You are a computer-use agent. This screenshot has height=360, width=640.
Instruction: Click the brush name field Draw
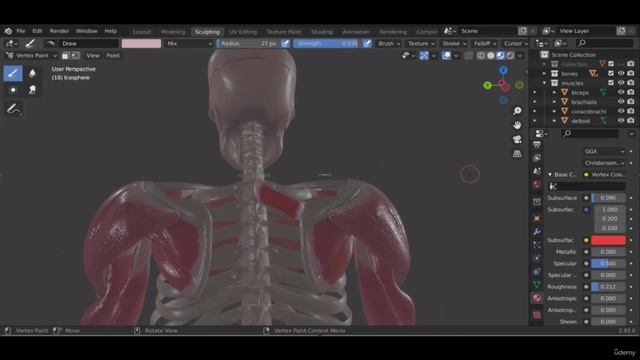tap(89, 43)
